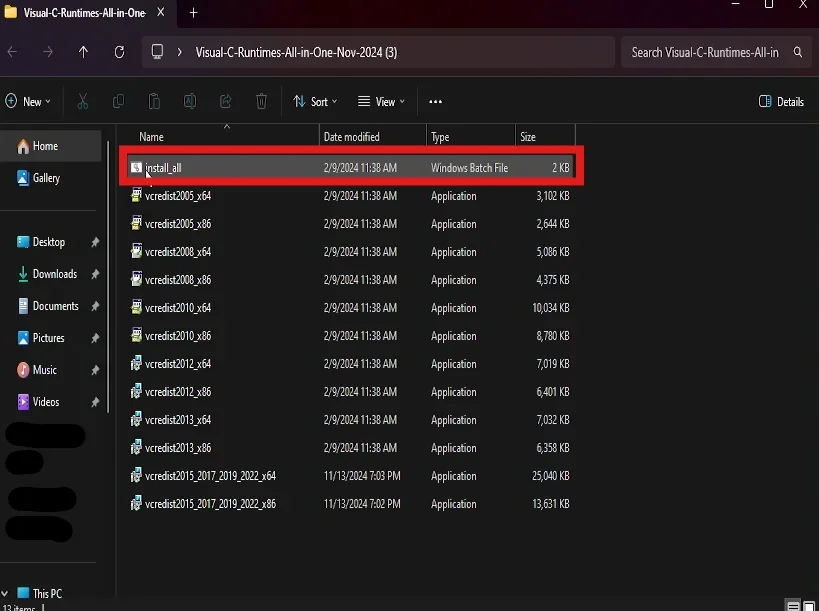Select vcredist2015_2017_2019_2022_x64 application file

tap(210, 476)
